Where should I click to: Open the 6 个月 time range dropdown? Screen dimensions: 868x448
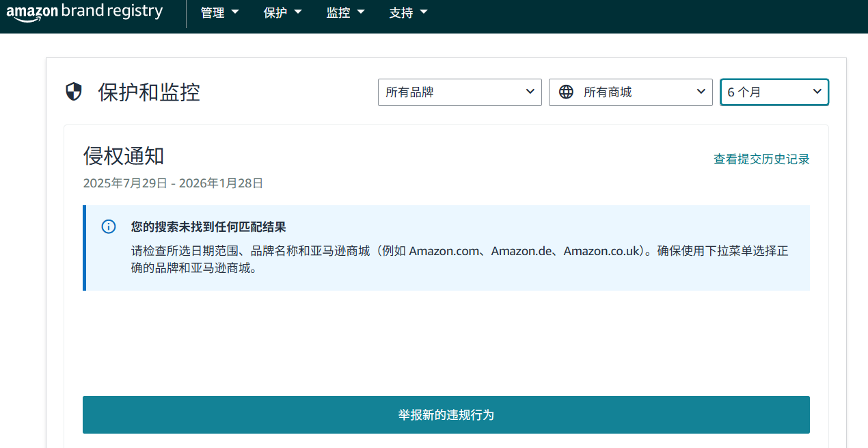pyautogui.click(x=774, y=92)
